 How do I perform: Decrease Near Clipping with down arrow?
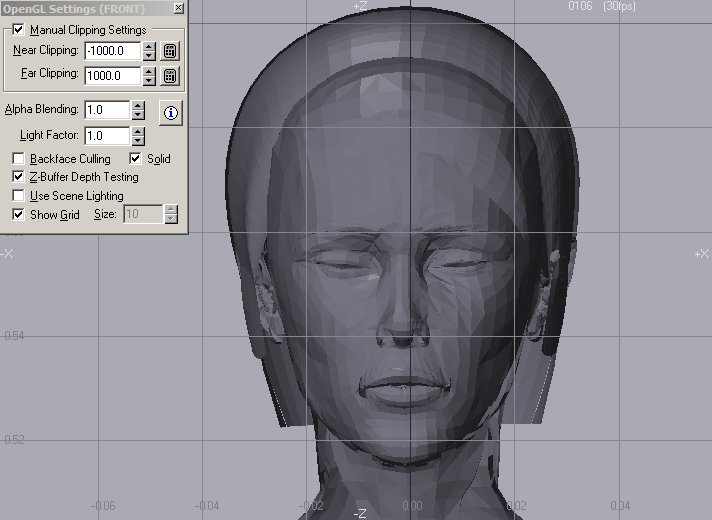149,56
